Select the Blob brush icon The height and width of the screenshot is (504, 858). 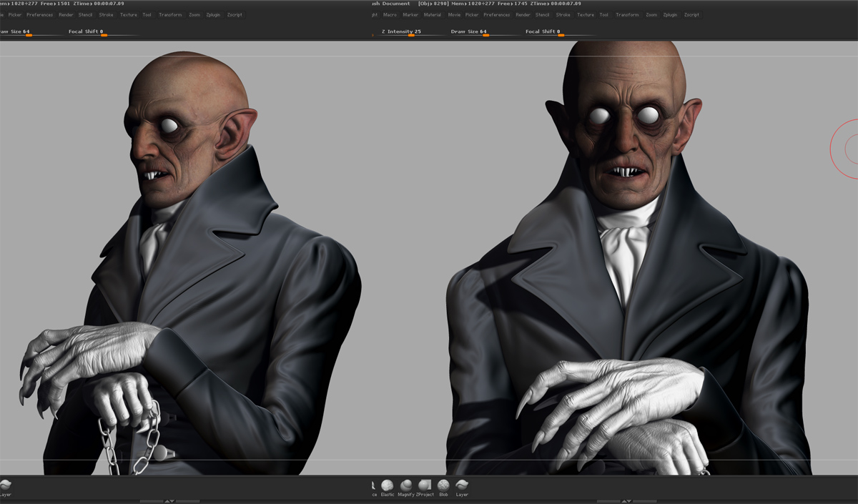coord(443,488)
